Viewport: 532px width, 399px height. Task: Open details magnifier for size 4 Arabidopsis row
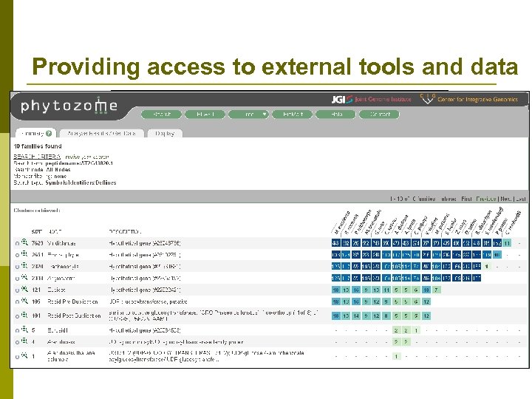click(24, 341)
